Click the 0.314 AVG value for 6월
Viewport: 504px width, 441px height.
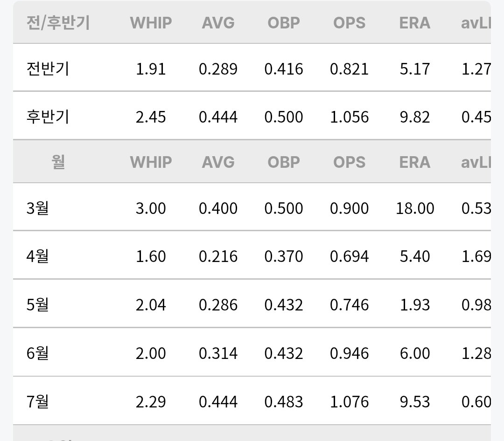[218, 353]
